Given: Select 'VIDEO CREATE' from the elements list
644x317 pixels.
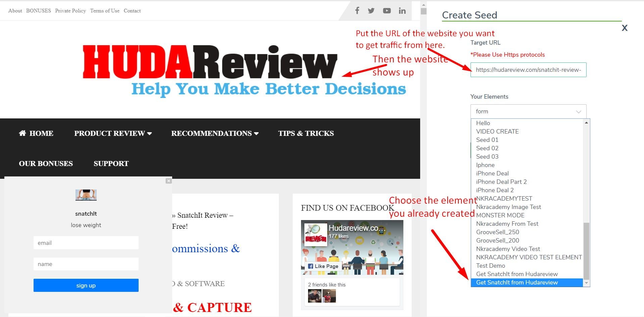Looking at the screenshot, I should click(x=527, y=131).
